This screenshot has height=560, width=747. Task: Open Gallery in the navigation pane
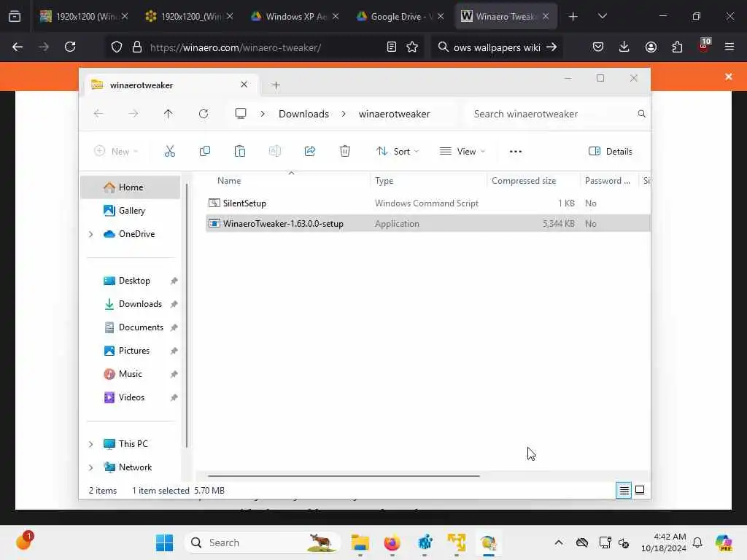[x=130, y=211]
